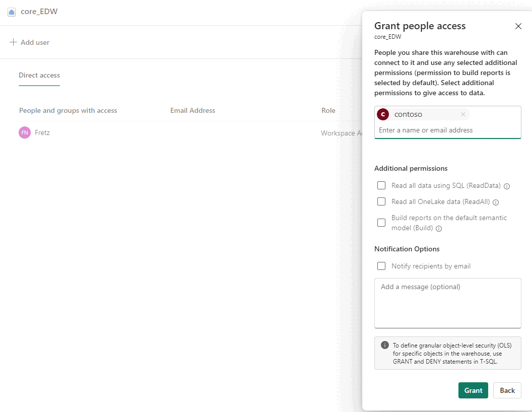
Task: Close the Grant people access panel
Action: pyautogui.click(x=518, y=26)
